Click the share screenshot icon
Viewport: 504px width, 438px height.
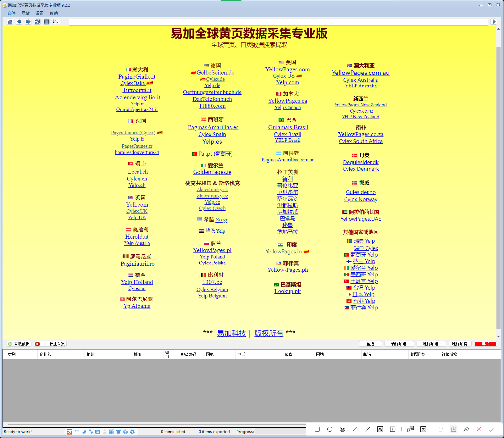point(466,429)
